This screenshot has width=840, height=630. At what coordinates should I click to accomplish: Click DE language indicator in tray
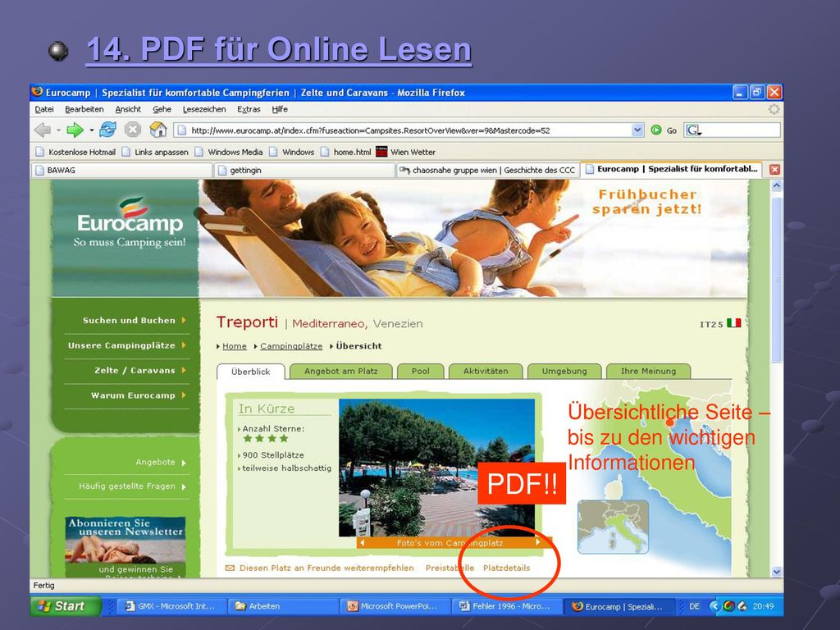pos(694,606)
